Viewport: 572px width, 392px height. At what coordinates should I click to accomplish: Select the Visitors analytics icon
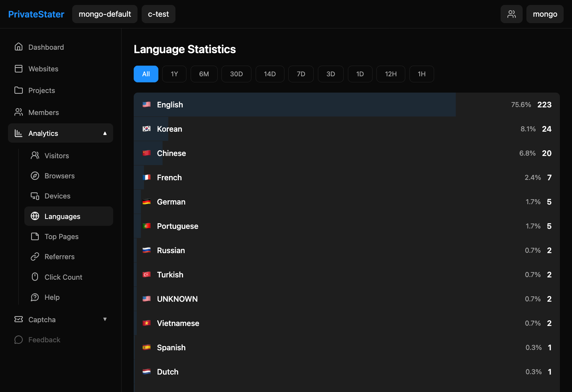(35, 156)
